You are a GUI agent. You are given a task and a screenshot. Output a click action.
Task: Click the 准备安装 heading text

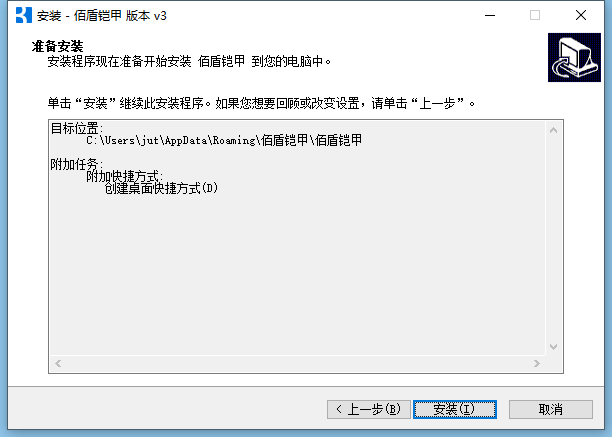click(x=57, y=46)
